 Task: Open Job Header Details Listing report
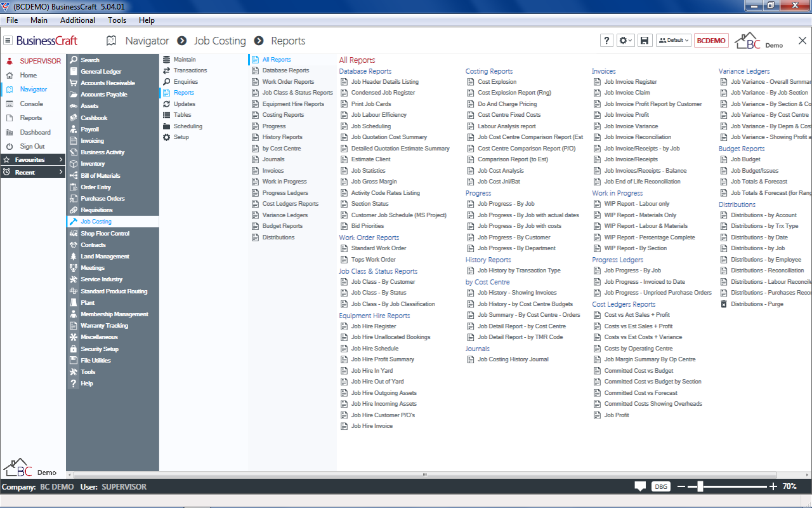tap(385, 82)
